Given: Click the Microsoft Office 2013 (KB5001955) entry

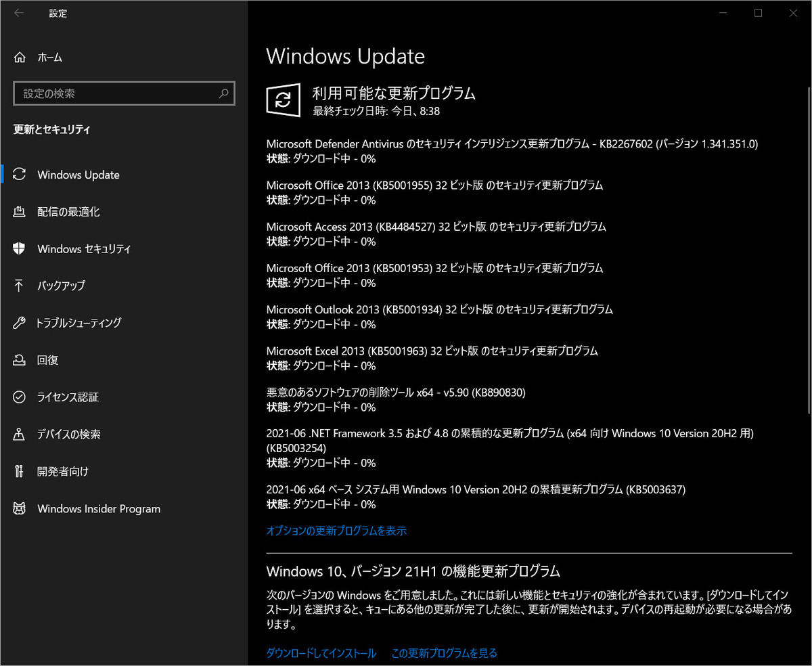Looking at the screenshot, I should (434, 192).
